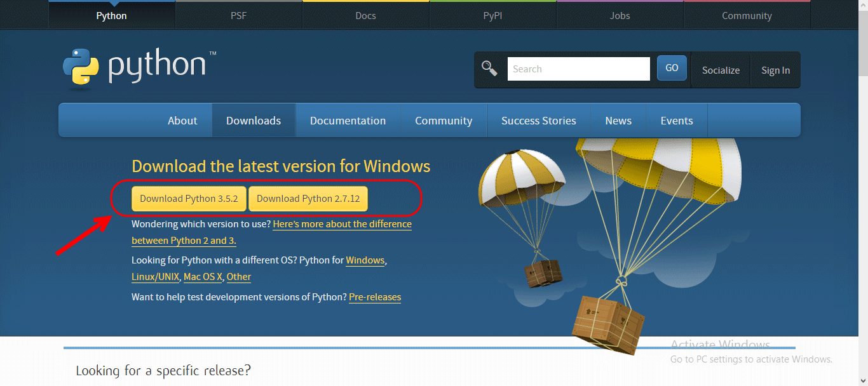Open the Jobs top tab
This screenshot has height=386, width=868.
point(620,15)
